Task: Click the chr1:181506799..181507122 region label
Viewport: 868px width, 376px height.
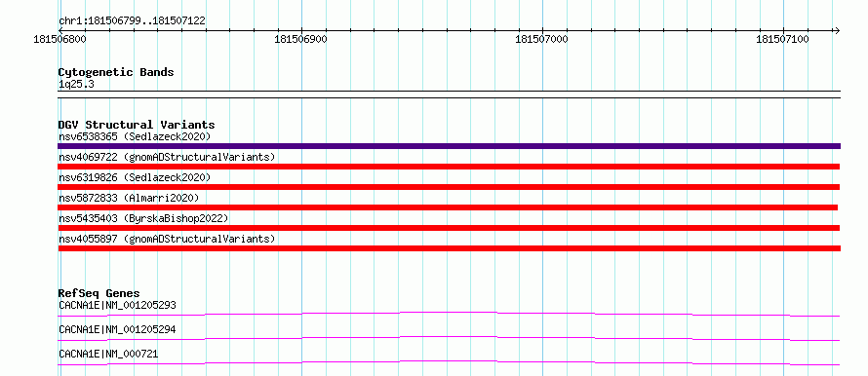Action: coord(132,21)
